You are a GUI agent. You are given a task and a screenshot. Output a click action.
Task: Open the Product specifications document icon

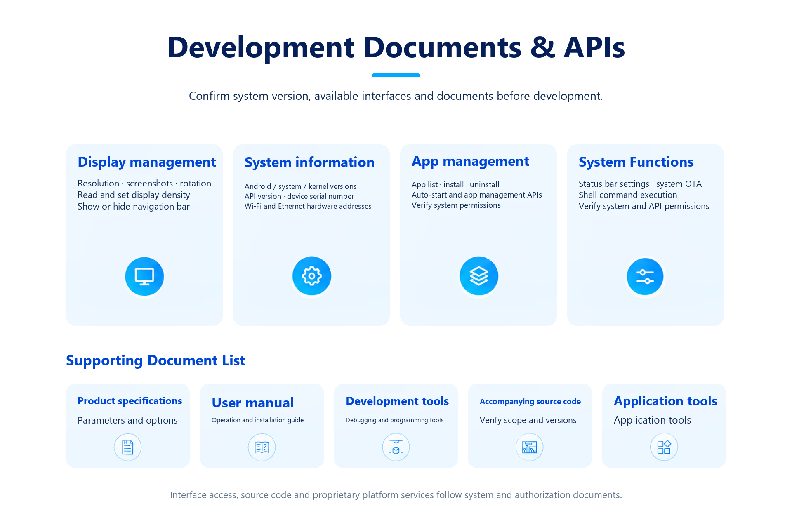(x=128, y=447)
